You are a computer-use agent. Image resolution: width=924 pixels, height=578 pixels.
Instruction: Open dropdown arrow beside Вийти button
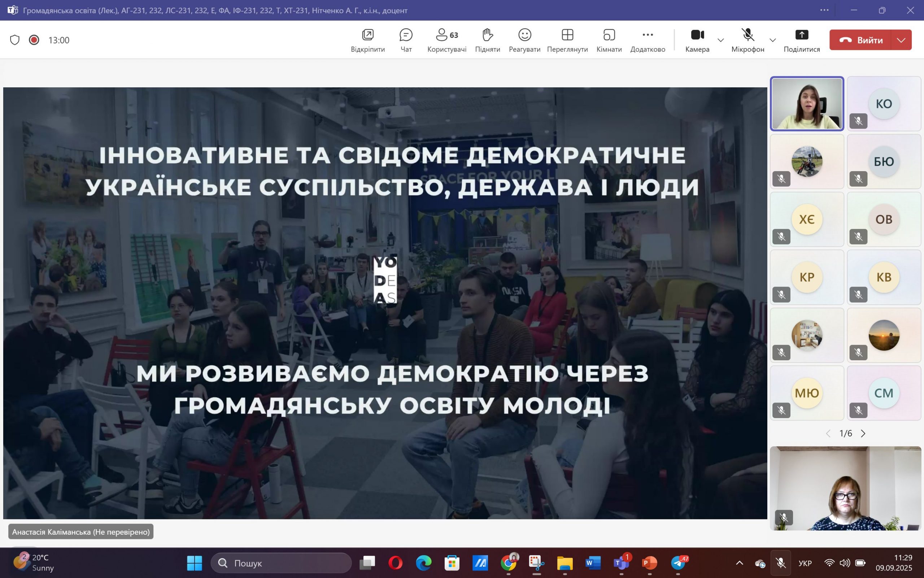pyautogui.click(x=901, y=40)
